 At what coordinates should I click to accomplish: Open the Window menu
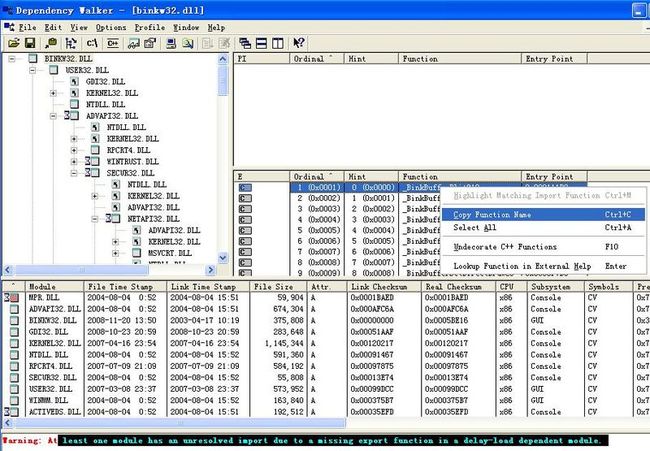[186, 27]
